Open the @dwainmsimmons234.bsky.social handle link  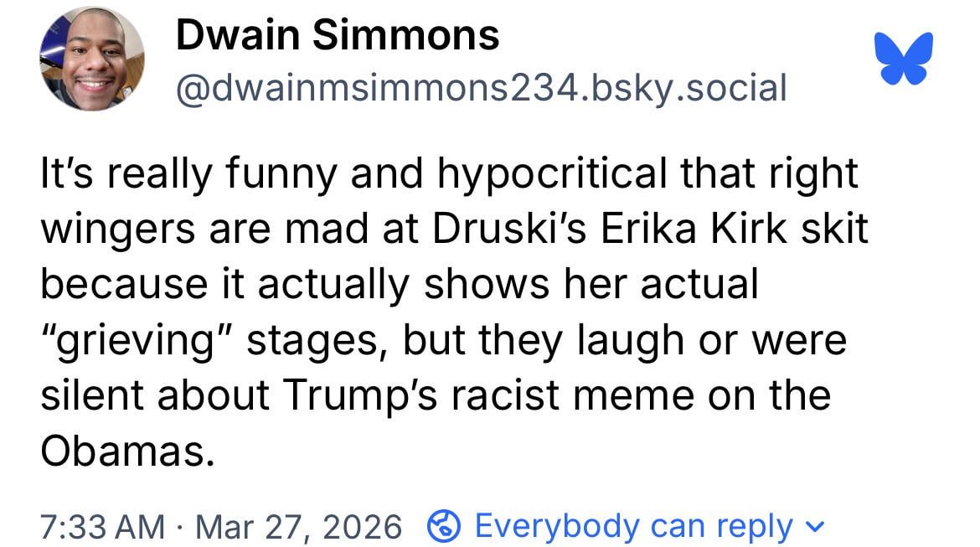coord(480,86)
